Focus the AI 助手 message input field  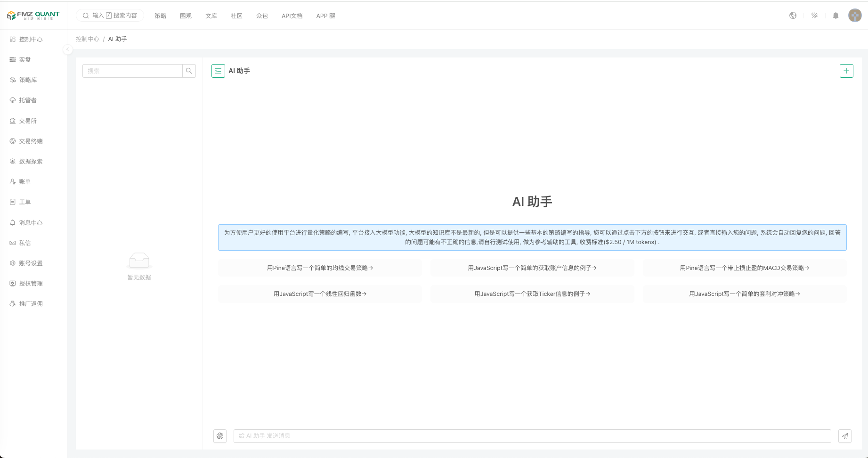[x=532, y=436]
